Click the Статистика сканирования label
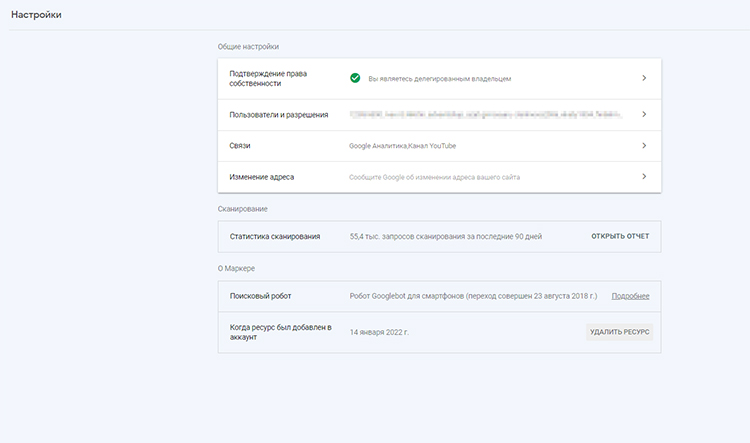750x443 pixels. (x=275, y=236)
